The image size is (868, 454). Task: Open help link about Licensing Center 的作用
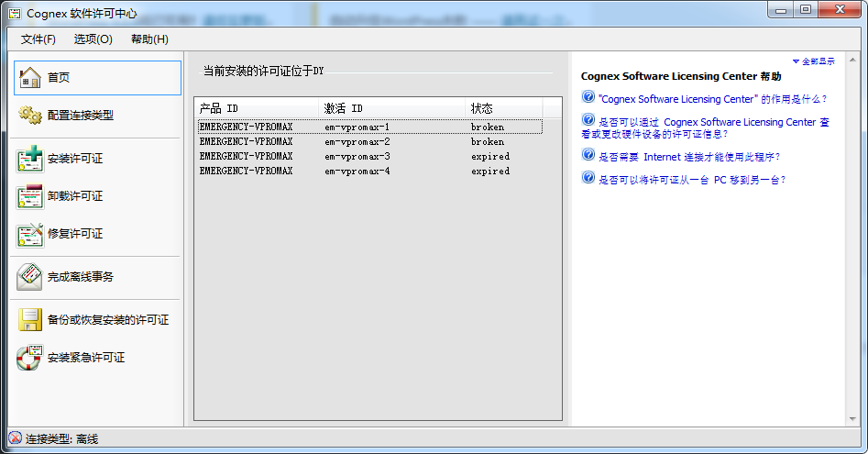pos(713,99)
